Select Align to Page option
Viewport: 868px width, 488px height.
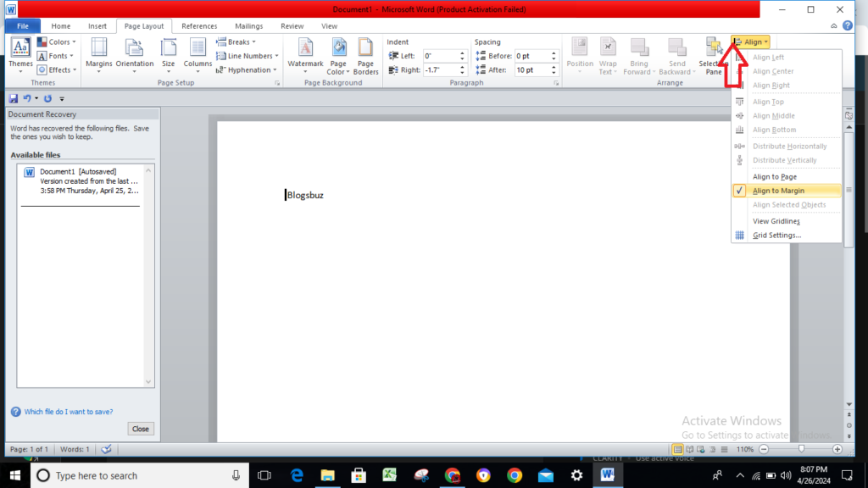point(774,176)
